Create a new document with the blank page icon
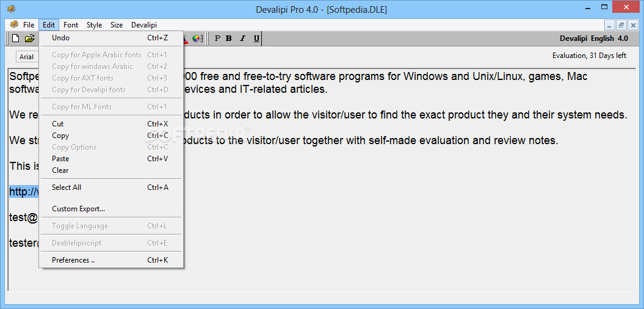 pos(16,38)
